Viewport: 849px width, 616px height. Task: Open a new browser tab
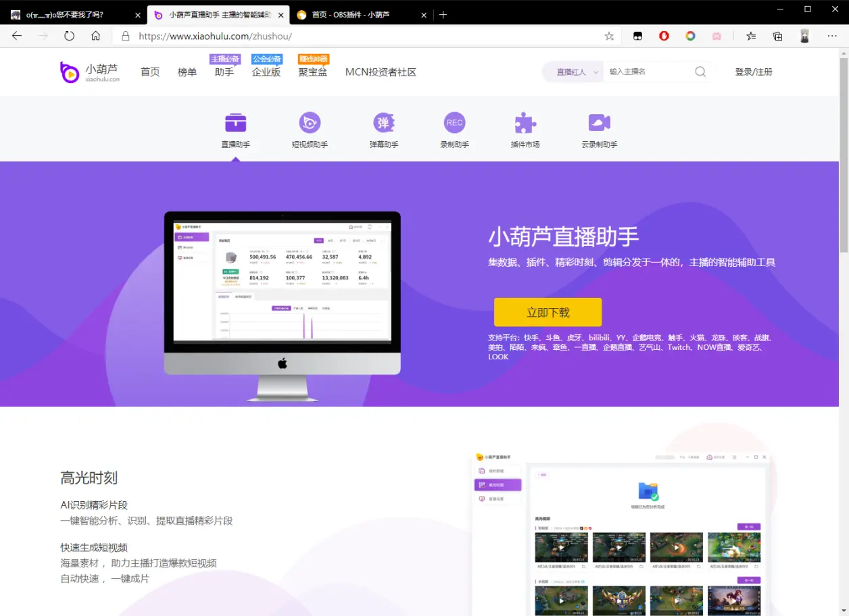coord(443,14)
